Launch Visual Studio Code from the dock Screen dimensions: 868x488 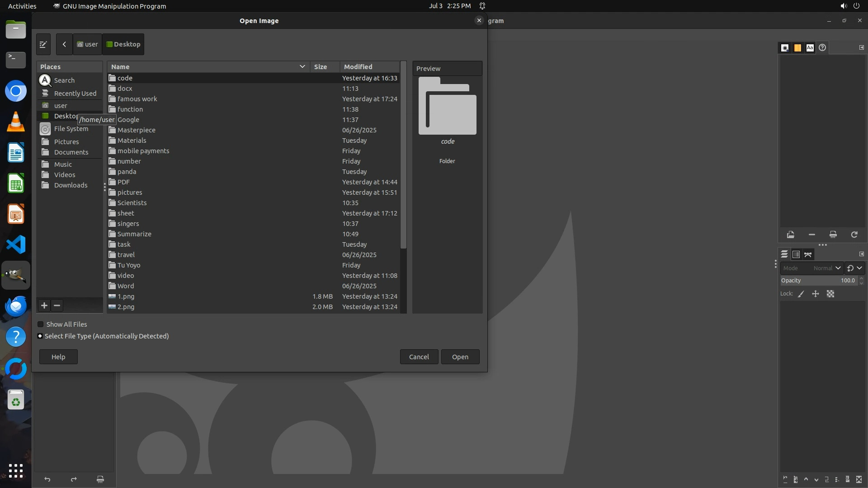pyautogui.click(x=16, y=244)
